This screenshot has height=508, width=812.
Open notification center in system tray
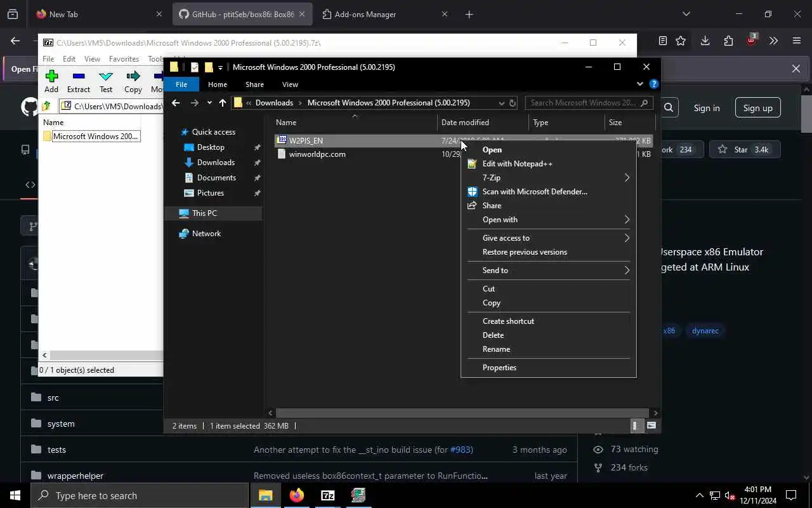[791, 495]
